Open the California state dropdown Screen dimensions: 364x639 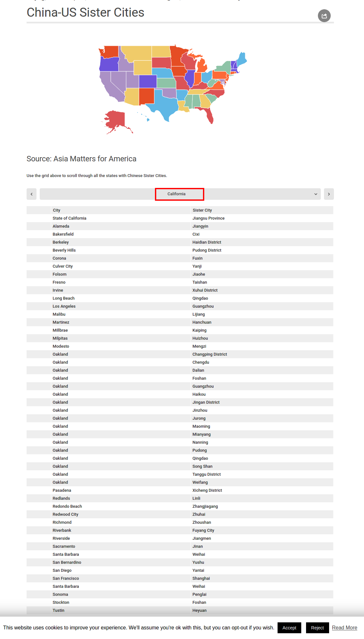coord(180,194)
